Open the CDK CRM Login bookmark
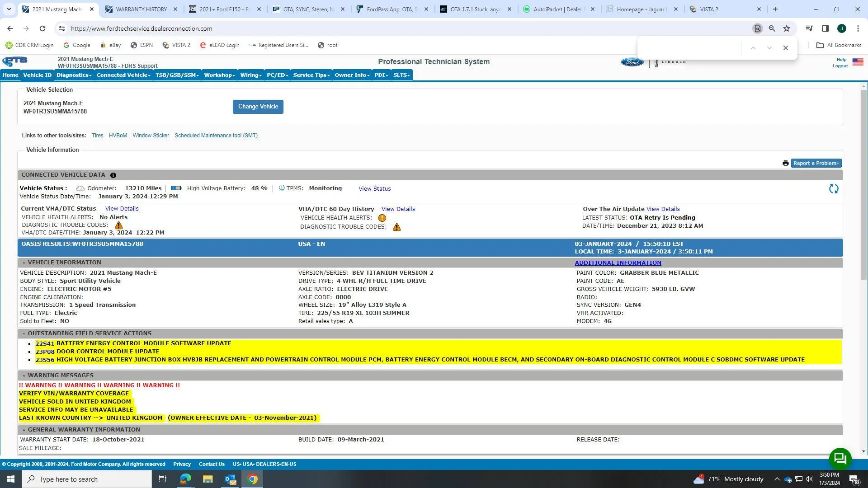868x488 pixels. (x=29, y=45)
